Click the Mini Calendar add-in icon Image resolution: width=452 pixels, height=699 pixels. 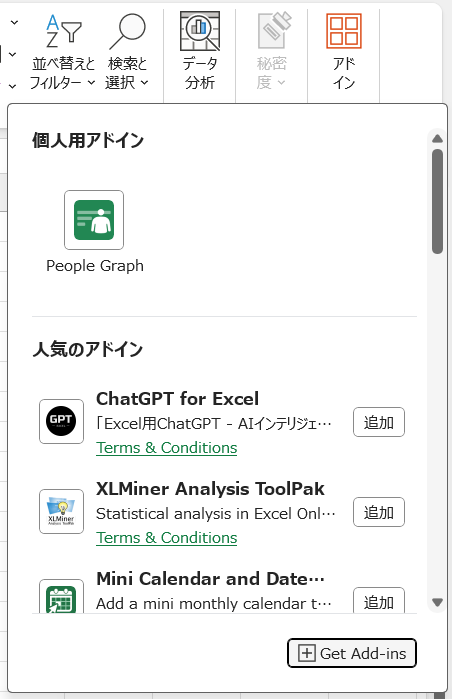pyautogui.click(x=62, y=596)
